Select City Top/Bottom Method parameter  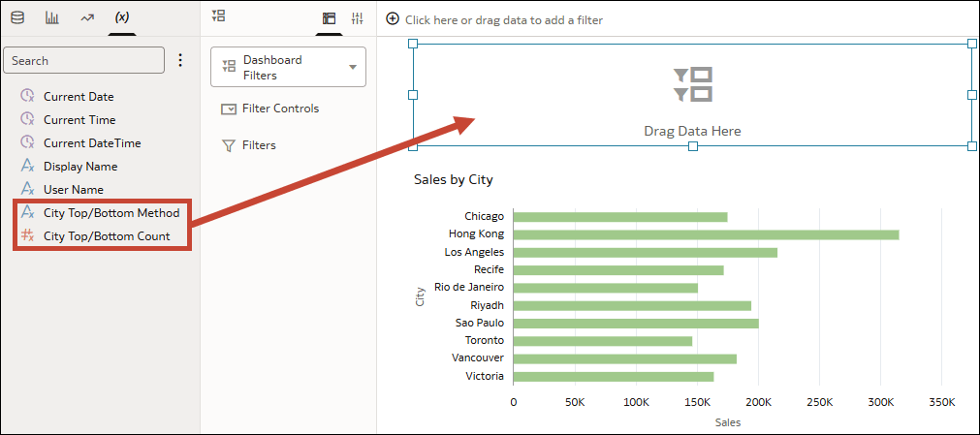tap(100, 213)
